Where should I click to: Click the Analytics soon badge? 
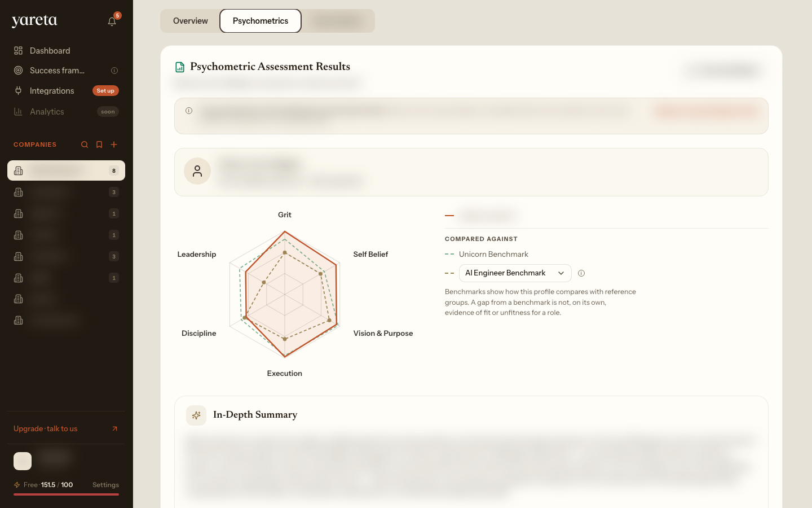click(x=108, y=112)
